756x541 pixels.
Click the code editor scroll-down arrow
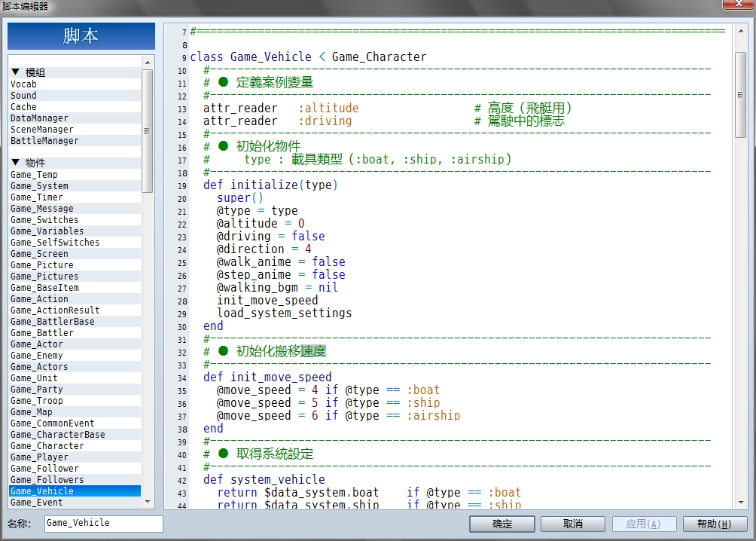pyautogui.click(x=741, y=503)
